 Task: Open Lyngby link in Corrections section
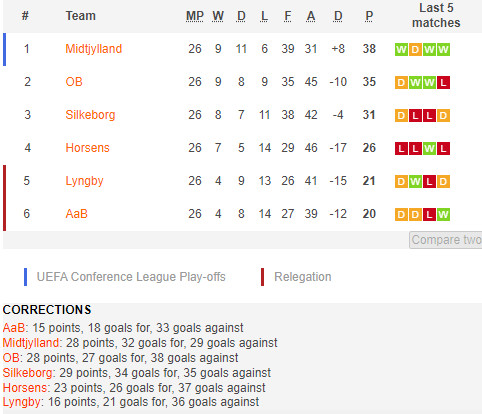click(22, 402)
